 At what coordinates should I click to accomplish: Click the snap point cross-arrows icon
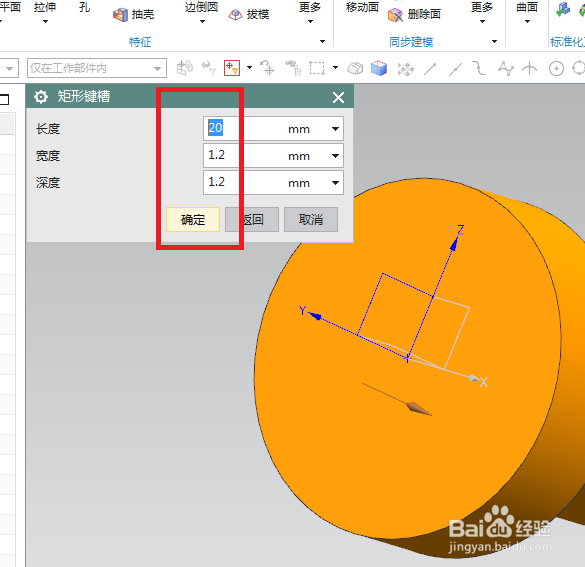coord(406,69)
